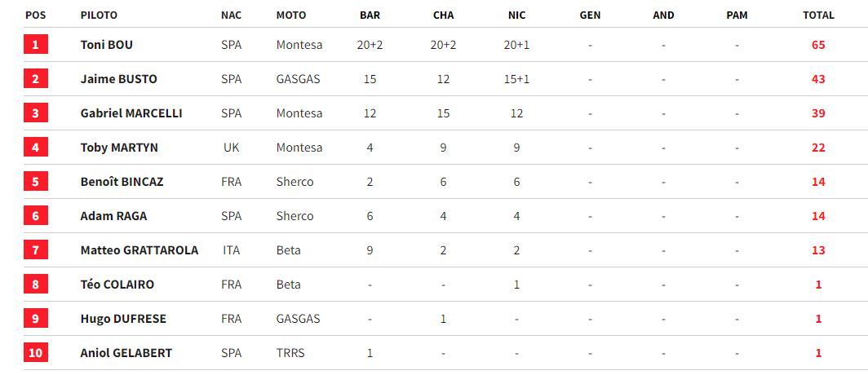Select the CHA round column header

click(x=443, y=15)
